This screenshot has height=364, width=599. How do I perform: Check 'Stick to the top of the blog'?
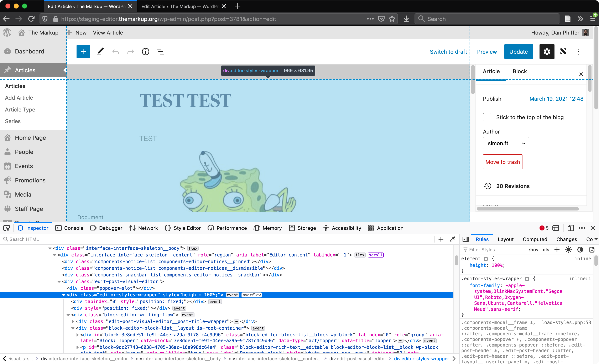pyautogui.click(x=487, y=117)
